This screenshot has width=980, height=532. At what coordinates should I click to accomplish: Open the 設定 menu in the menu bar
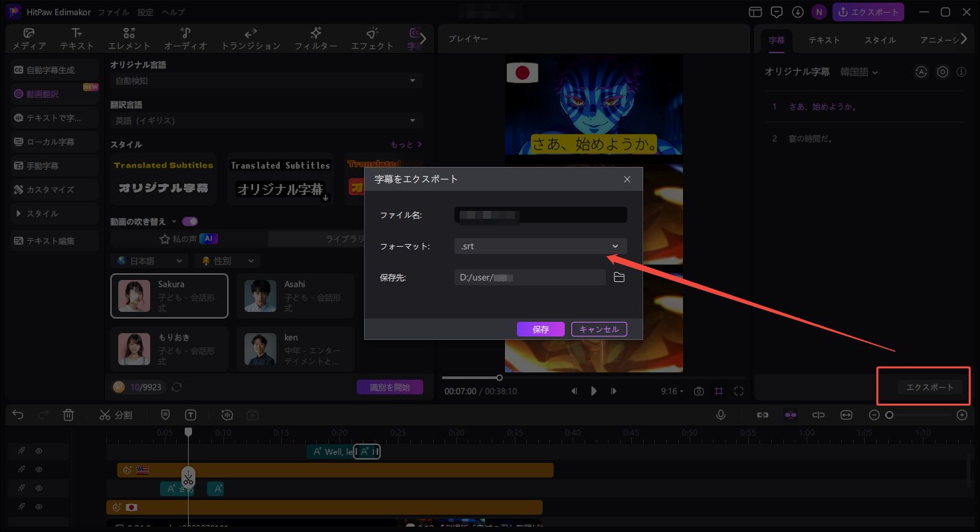(x=145, y=11)
